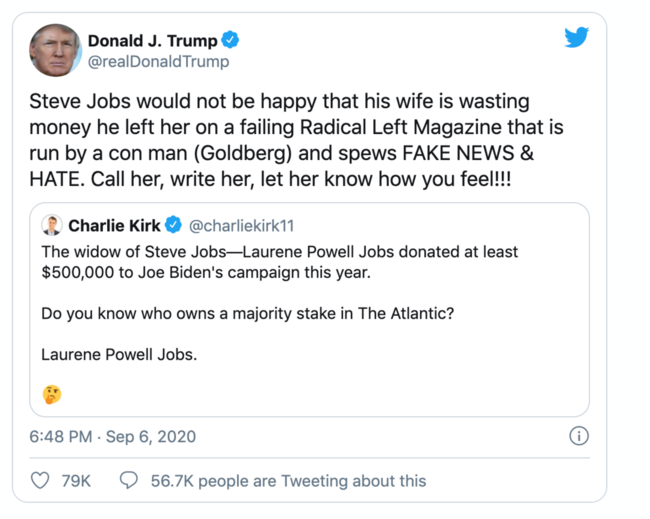650x519 pixels.
Task: Click Charlie Kirk's small avatar
Action: [52, 225]
